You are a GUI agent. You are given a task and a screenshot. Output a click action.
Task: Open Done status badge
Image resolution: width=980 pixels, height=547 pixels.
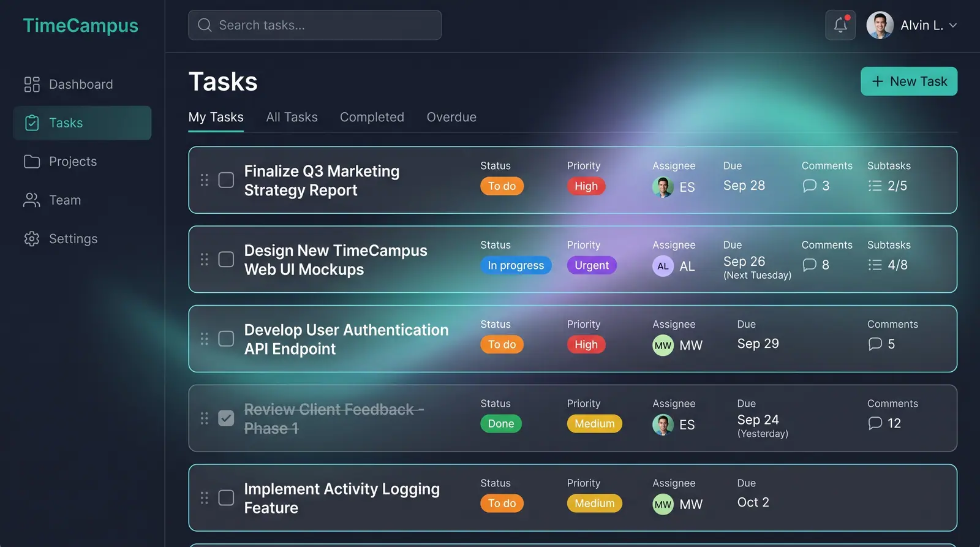pos(501,424)
